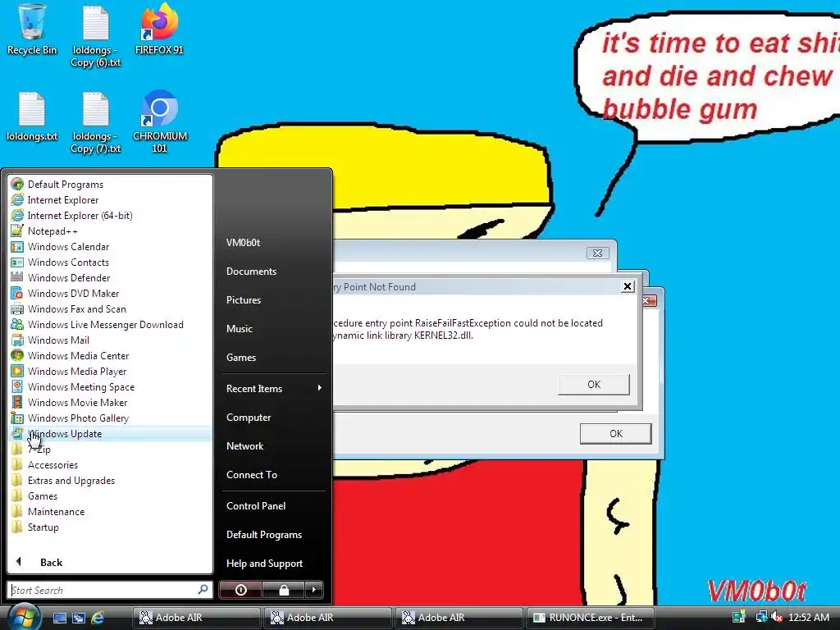Viewport: 840px width, 630px height.
Task: Open Windows Calendar
Action: (110, 246)
